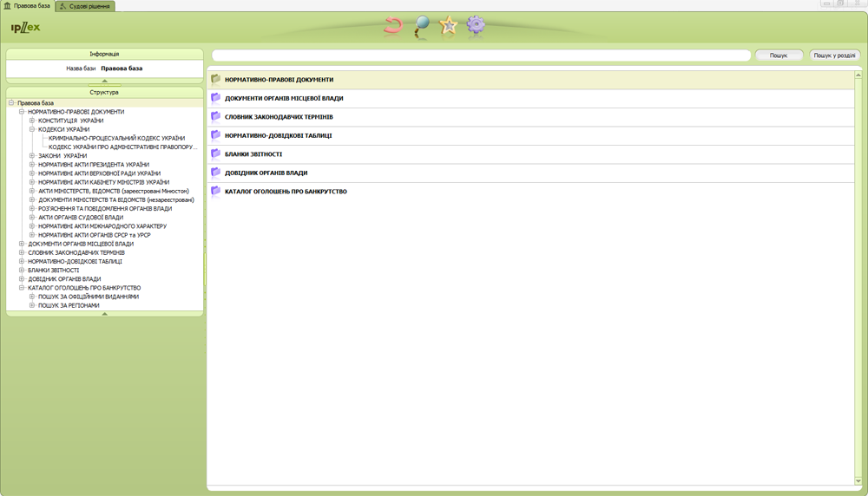868x496 pixels.
Task: Open the magnifying glass search icon
Action: 421,26
